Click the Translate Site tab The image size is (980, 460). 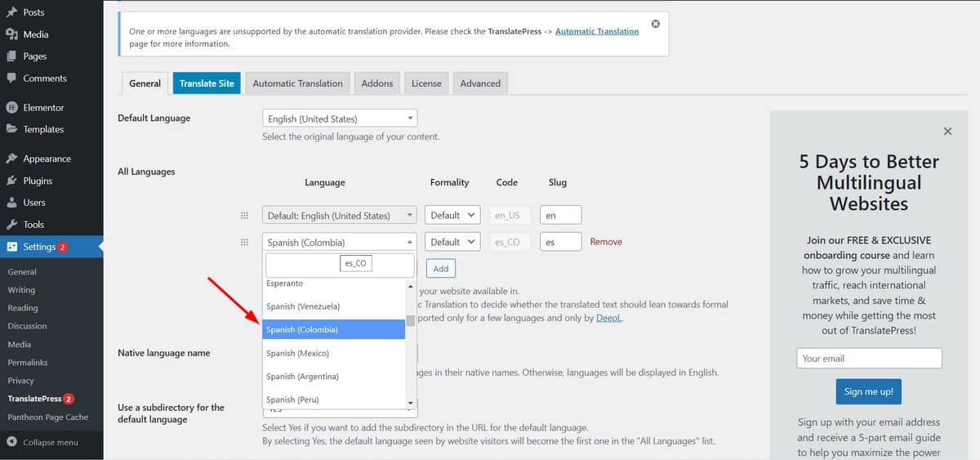[207, 83]
